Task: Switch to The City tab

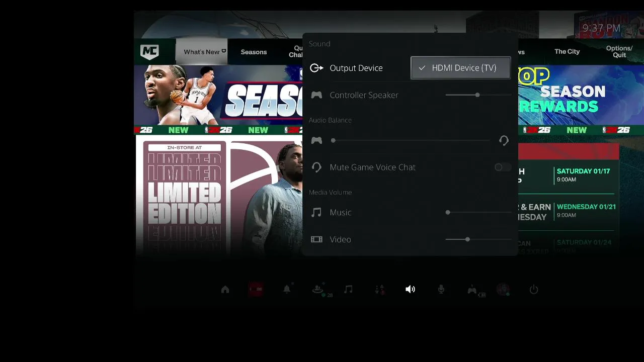Action: (x=567, y=51)
